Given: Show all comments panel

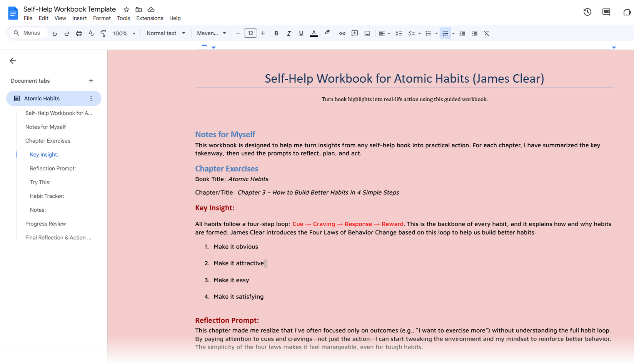Looking at the screenshot, I should pyautogui.click(x=606, y=12).
